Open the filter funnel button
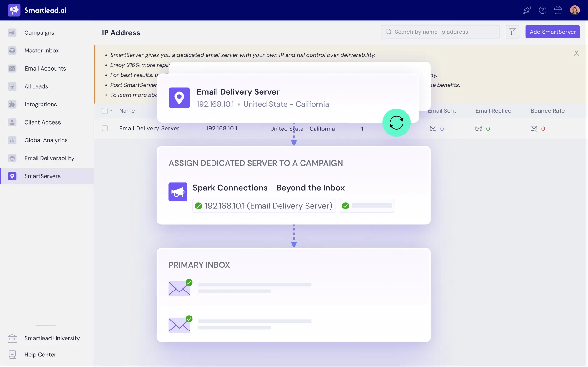The width and height of the screenshot is (588, 367). click(x=512, y=32)
